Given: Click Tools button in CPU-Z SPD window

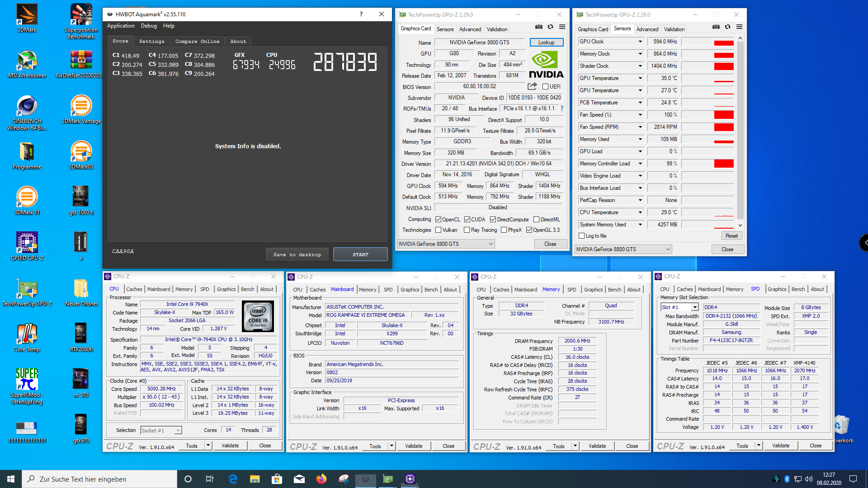Looking at the screenshot, I should coord(742,446).
